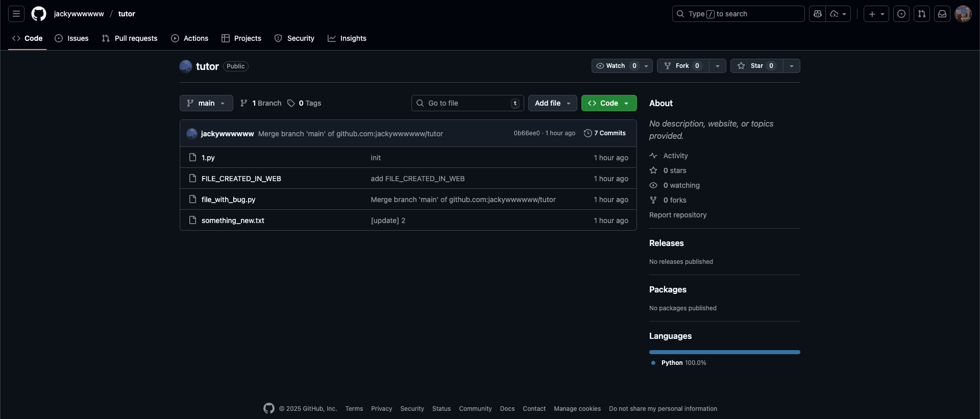Open the issues icon in top bar
Screen dimensions: 980x419
coord(901,14)
